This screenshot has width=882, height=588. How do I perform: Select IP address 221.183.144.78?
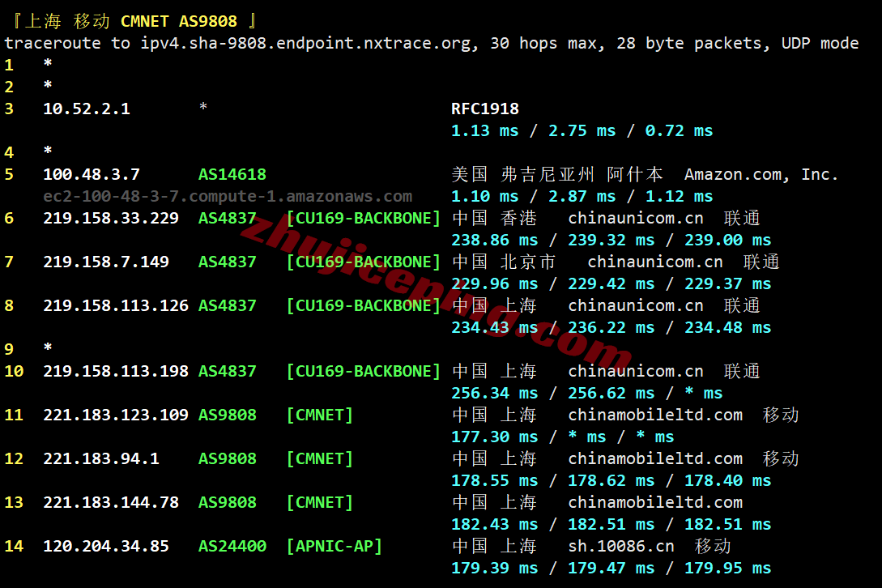pos(111,502)
